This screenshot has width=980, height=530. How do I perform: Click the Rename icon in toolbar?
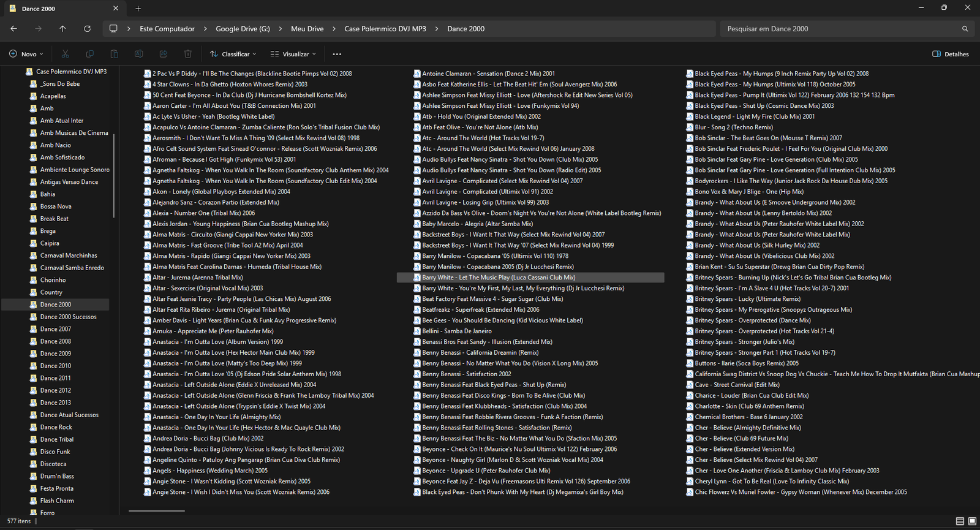pos(139,54)
